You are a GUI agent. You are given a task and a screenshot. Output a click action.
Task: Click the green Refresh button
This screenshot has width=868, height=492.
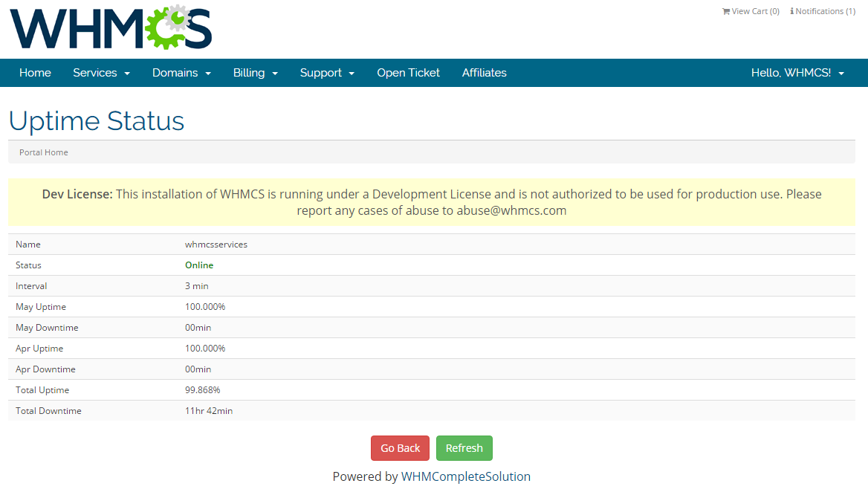coord(464,448)
